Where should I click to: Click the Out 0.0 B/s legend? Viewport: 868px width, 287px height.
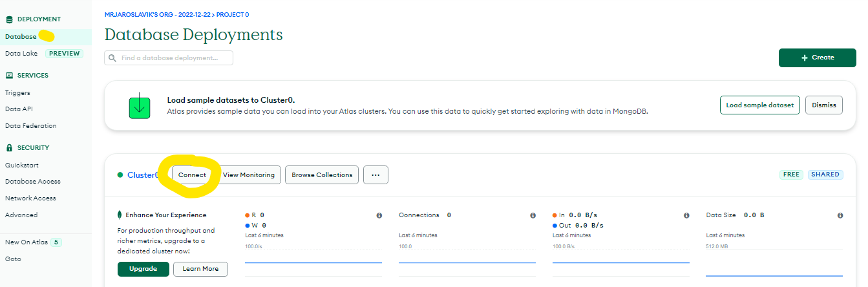pyautogui.click(x=578, y=225)
